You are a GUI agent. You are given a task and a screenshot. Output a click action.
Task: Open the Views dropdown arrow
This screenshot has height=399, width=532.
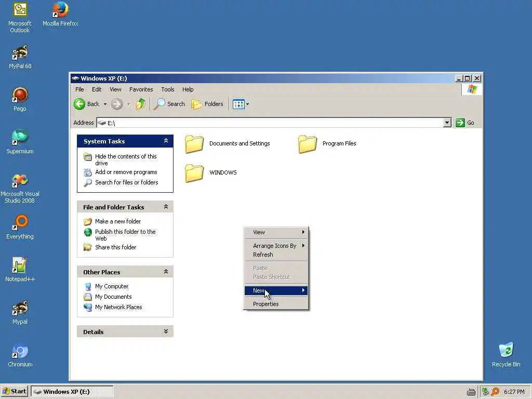247,104
